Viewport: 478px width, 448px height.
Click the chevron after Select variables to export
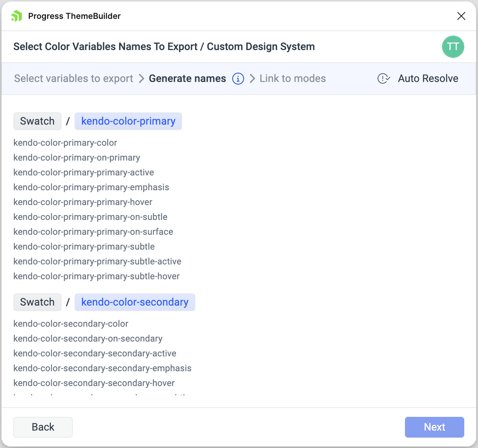(x=141, y=79)
